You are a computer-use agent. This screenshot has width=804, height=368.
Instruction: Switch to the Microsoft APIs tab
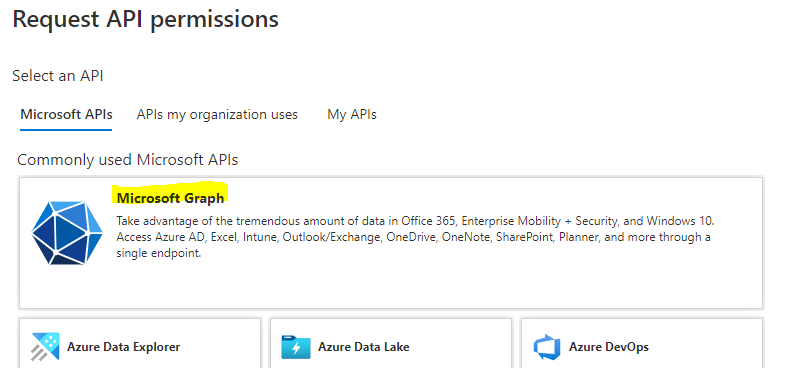[x=66, y=114]
